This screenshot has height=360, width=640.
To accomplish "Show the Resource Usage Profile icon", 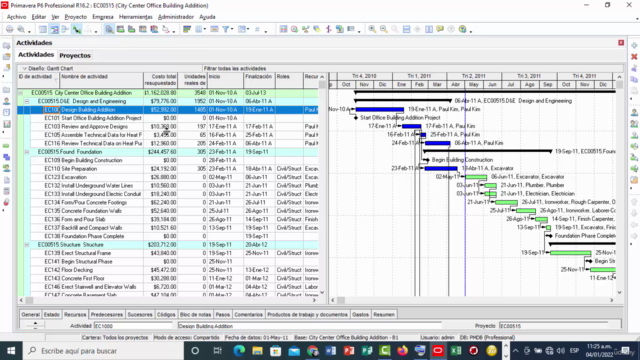I will pyautogui.click(x=154, y=29).
